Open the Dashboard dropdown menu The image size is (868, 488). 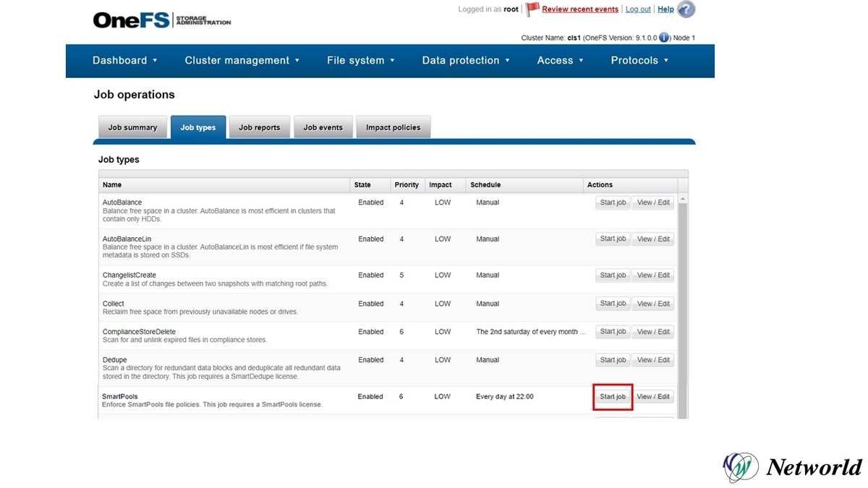tap(125, 61)
